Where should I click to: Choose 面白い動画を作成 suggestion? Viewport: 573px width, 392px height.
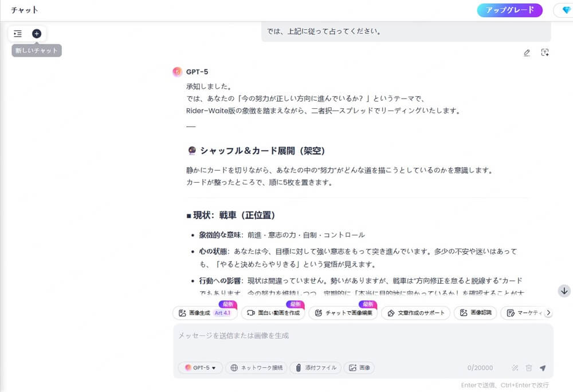273,313
